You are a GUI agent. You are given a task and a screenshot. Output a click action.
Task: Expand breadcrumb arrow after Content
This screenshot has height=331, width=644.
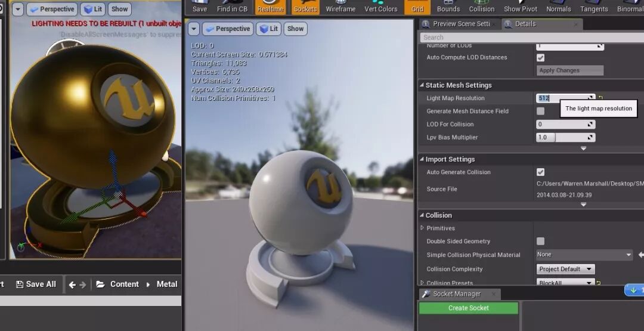click(148, 284)
